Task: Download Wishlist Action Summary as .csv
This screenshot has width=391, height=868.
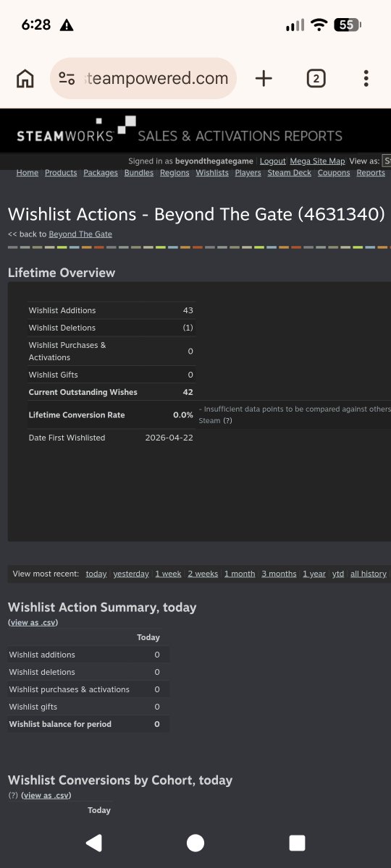Action: click(x=33, y=622)
